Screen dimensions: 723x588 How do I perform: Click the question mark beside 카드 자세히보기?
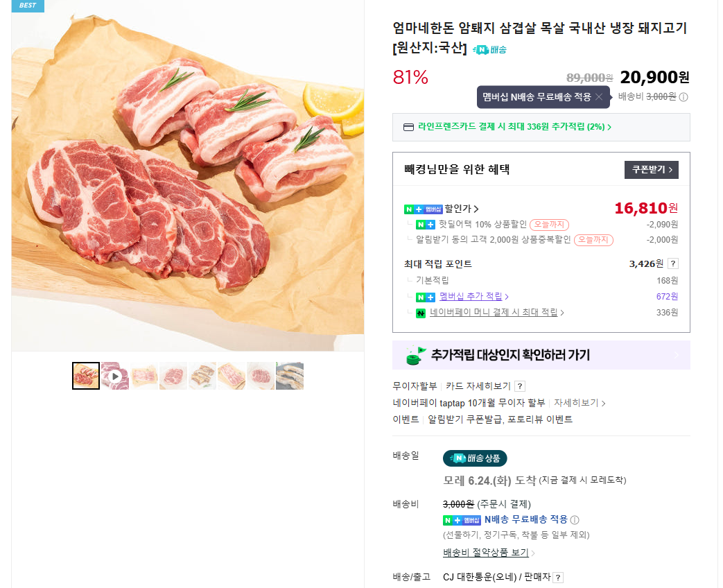coord(520,386)
